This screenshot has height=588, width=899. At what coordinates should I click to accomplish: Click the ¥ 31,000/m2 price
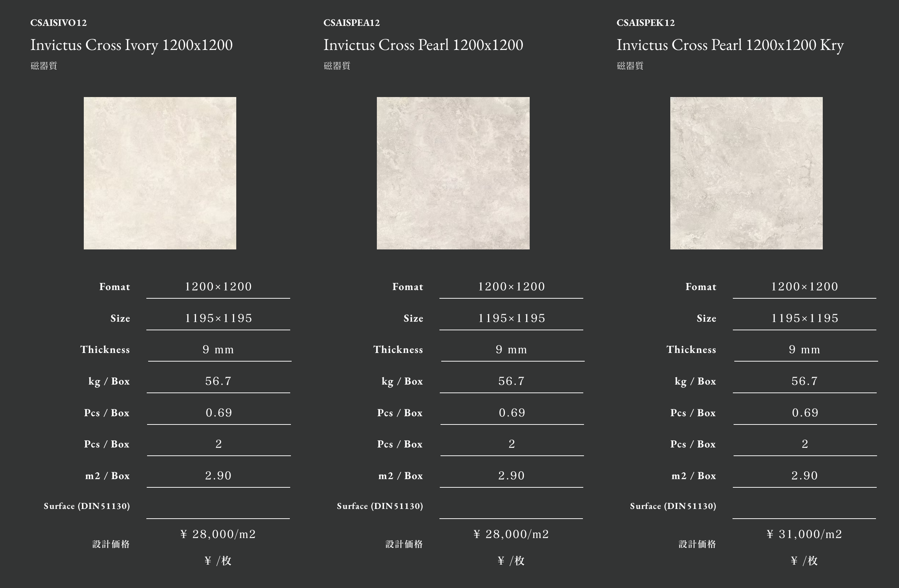coord(804,534)
